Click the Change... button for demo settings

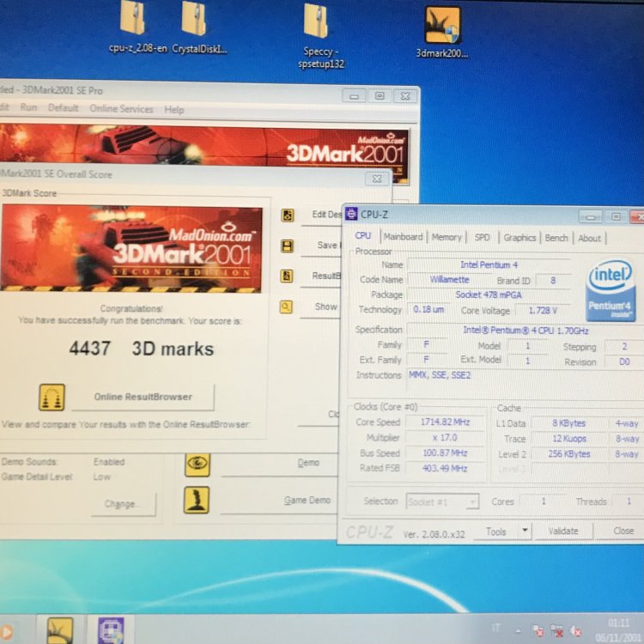point(124,504)
